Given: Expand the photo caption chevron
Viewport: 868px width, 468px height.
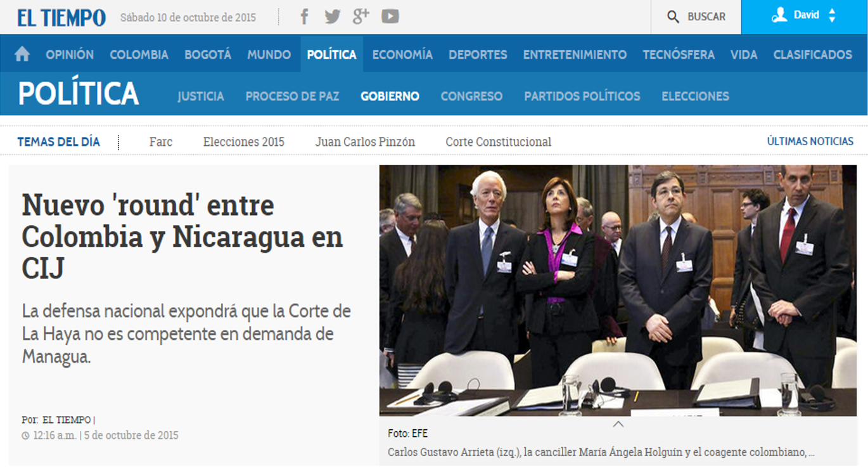Looking at the screenshot, I should [x=618, y=424].
